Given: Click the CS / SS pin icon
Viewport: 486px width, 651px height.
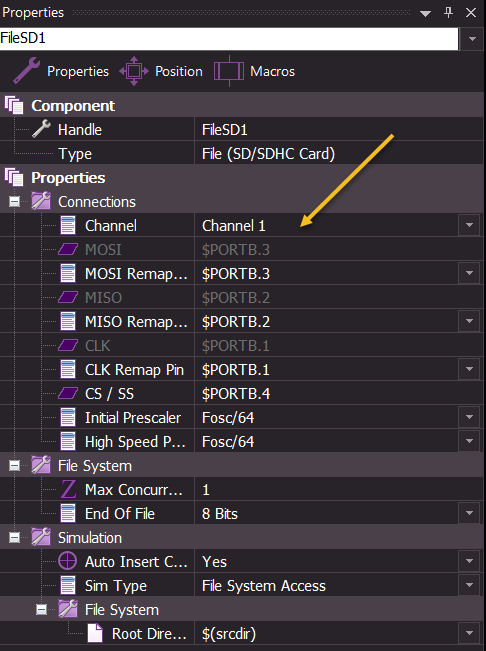Looking at the screenshot, I should pos(68,393).
